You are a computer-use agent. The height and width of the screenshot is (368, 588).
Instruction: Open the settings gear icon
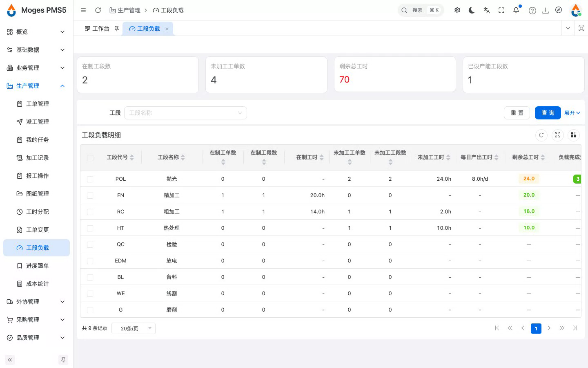[457, 10]
